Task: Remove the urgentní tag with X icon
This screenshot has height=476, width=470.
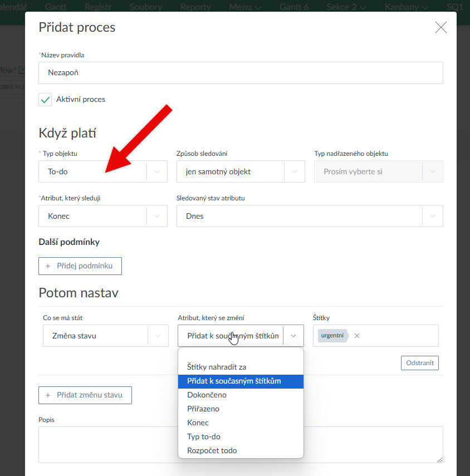Action: click(357, 336)
